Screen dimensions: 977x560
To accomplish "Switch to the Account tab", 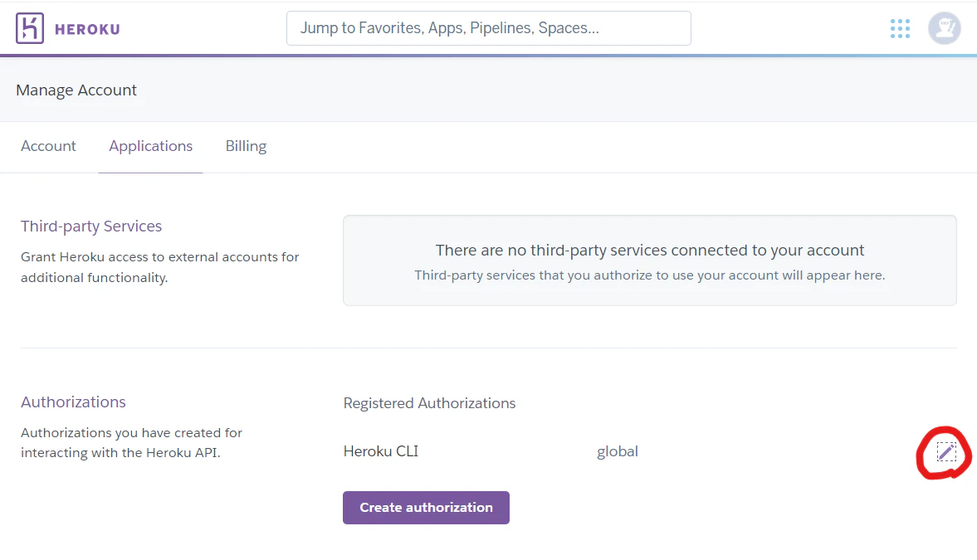I will tap(48, 146).
